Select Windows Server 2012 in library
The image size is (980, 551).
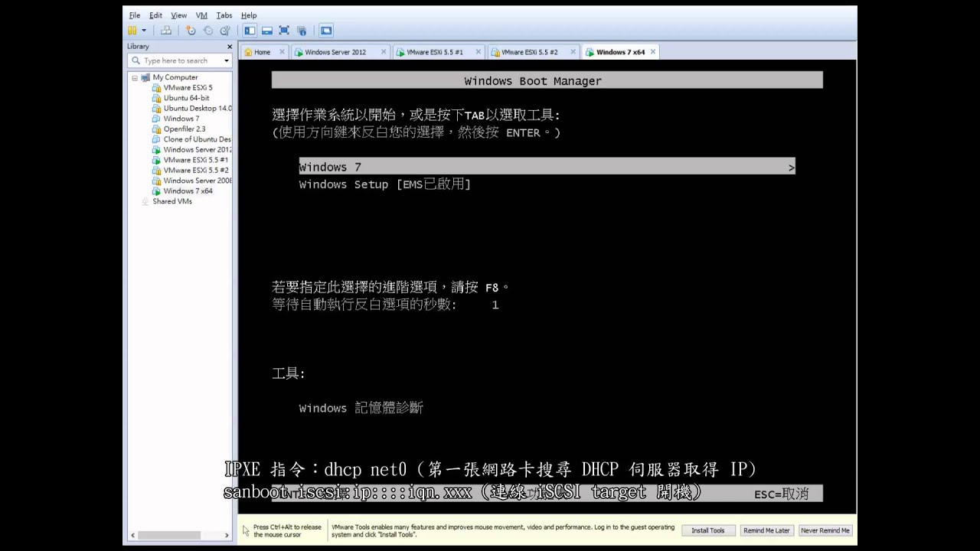pos(191,150)
